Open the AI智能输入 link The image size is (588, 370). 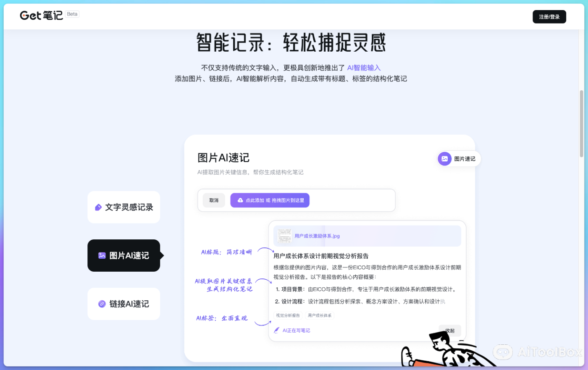pos(364,68)
